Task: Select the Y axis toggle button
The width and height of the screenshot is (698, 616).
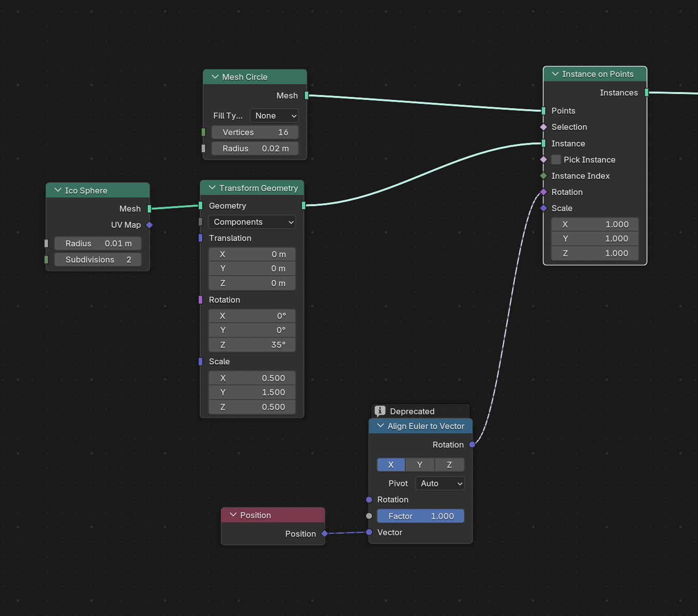Action: point(419,465)
